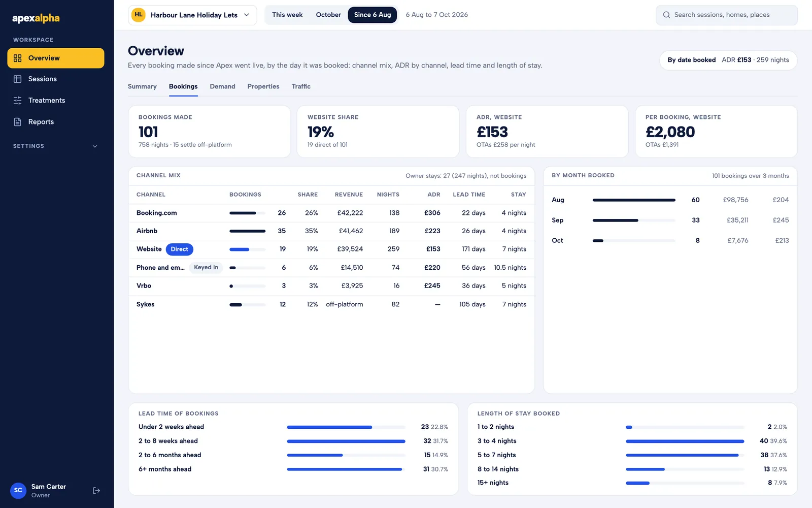Expand the Settings section chevron
The height and width of the screenshot is (508, 812).
pos(95,146)
